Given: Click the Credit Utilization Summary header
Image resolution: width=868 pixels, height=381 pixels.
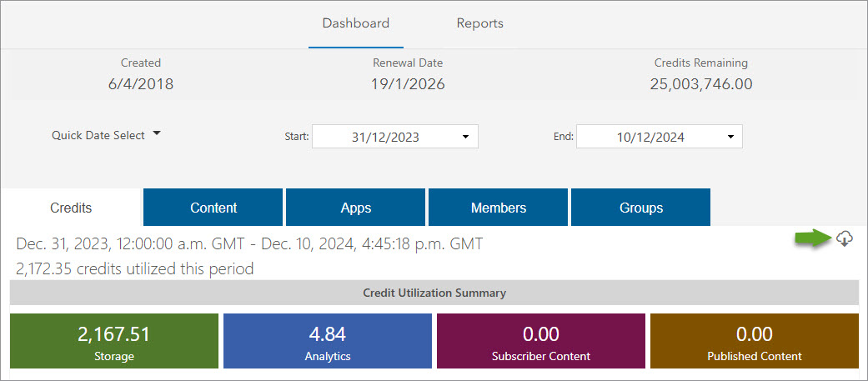Looking at the screenshot, I should pos(434,293).
